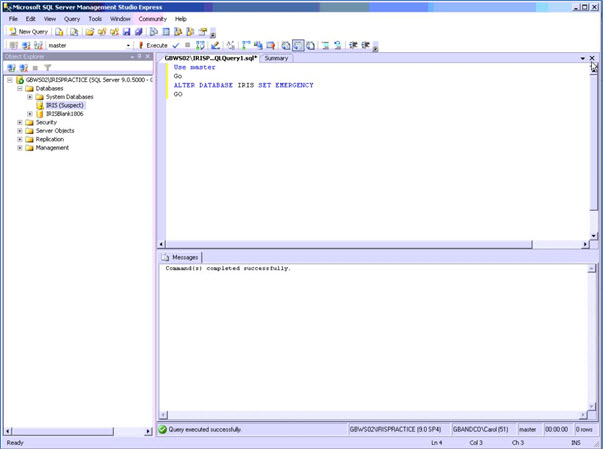This screenshot has width=603, height=449.
Task: Click the Save All icon
Action: click(x=139, y=32)
